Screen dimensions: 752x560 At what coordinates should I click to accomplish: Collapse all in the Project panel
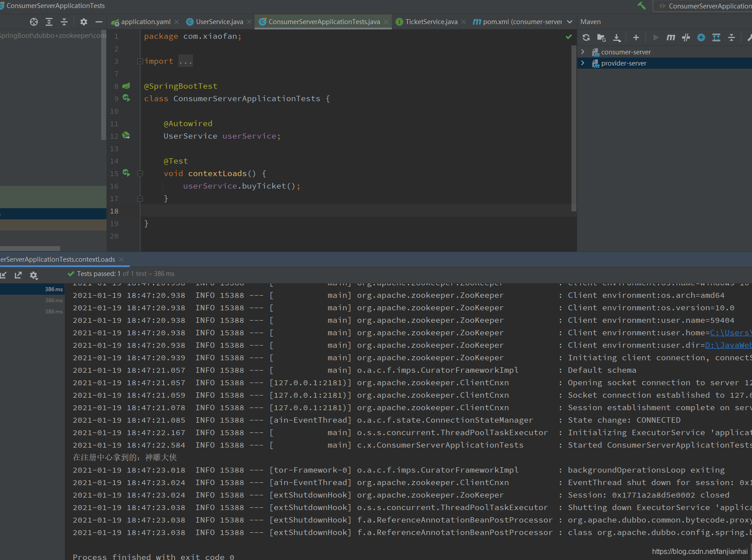click(64, 22)
